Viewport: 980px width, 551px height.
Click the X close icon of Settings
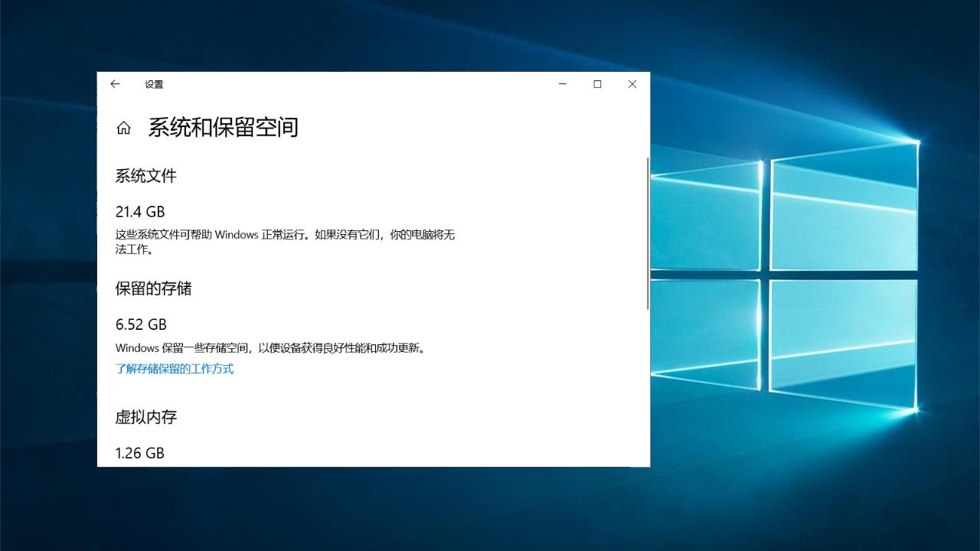(632, 84)
